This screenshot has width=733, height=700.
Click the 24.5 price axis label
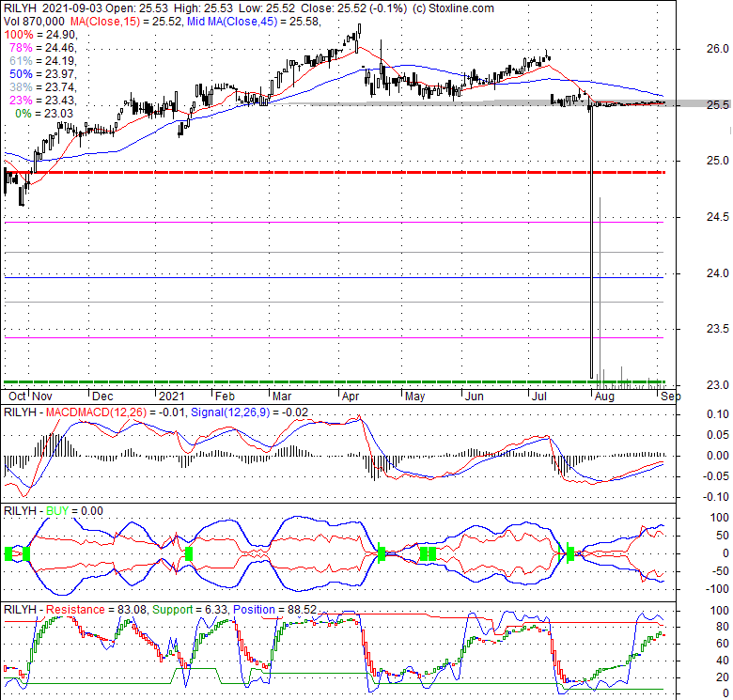[x=717, y=217]
